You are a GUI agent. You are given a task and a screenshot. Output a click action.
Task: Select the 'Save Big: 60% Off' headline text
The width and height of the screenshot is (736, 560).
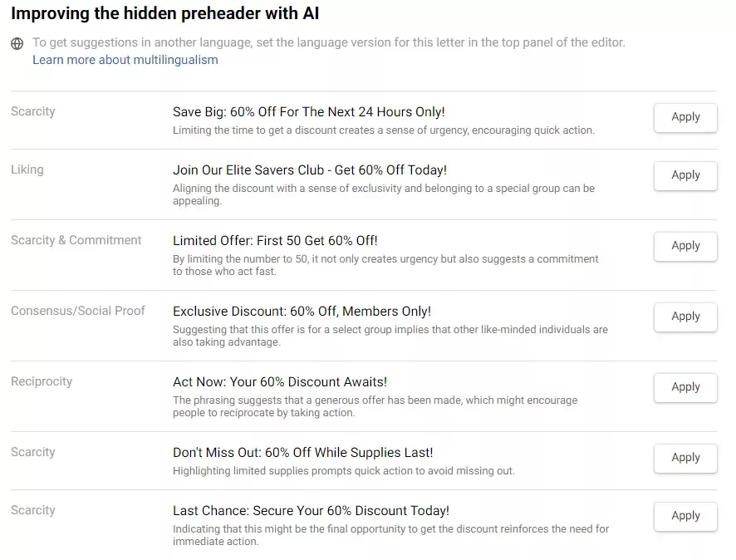click(x=308, y=111)
